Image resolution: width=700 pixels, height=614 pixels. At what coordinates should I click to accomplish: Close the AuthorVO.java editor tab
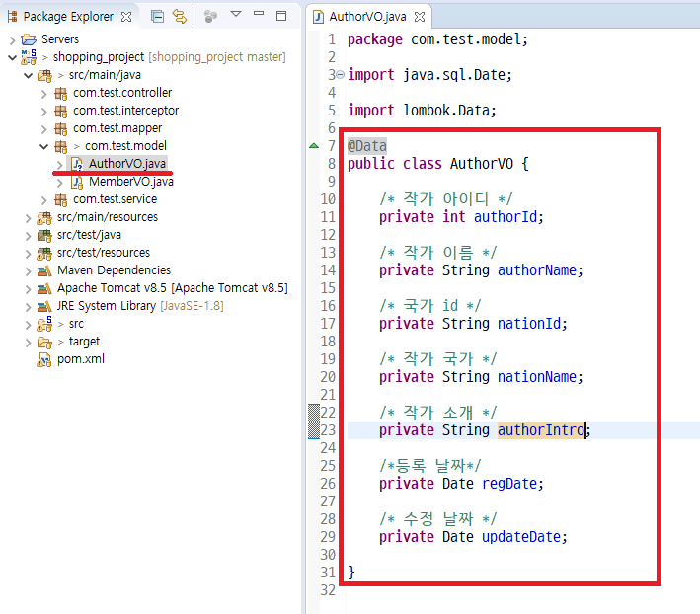pyautogui.click(x=420, y=17)
